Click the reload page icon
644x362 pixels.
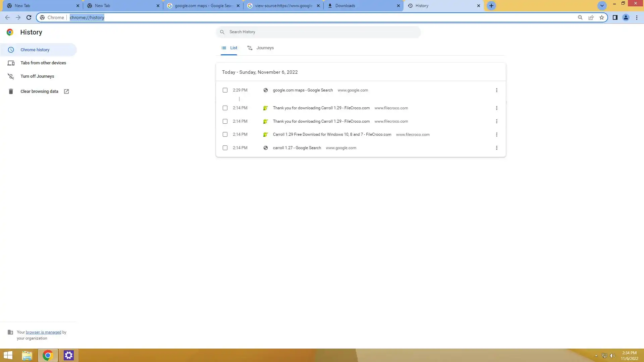(29, 17)
